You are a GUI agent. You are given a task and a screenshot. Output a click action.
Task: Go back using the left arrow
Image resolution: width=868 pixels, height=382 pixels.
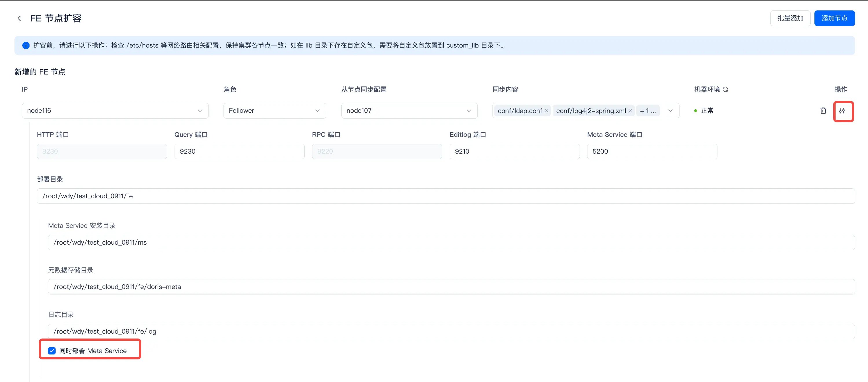(19, 18)
